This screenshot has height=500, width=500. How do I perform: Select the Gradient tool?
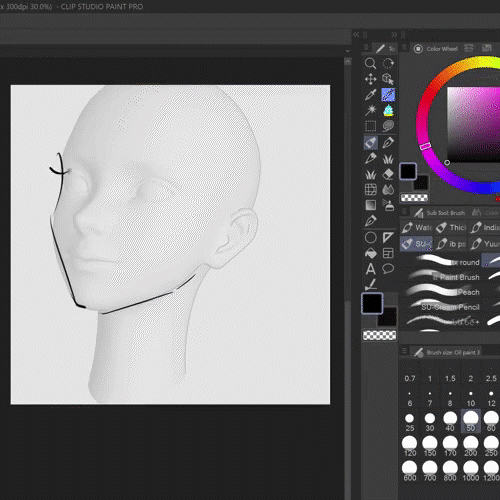(370, 205)
